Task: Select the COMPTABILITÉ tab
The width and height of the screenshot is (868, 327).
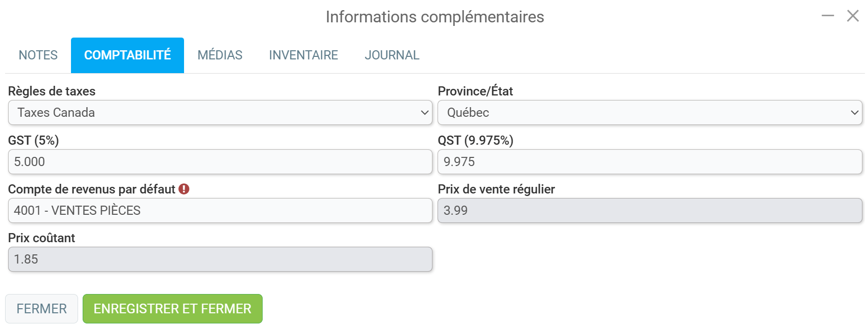Action: tap(127, 55)
